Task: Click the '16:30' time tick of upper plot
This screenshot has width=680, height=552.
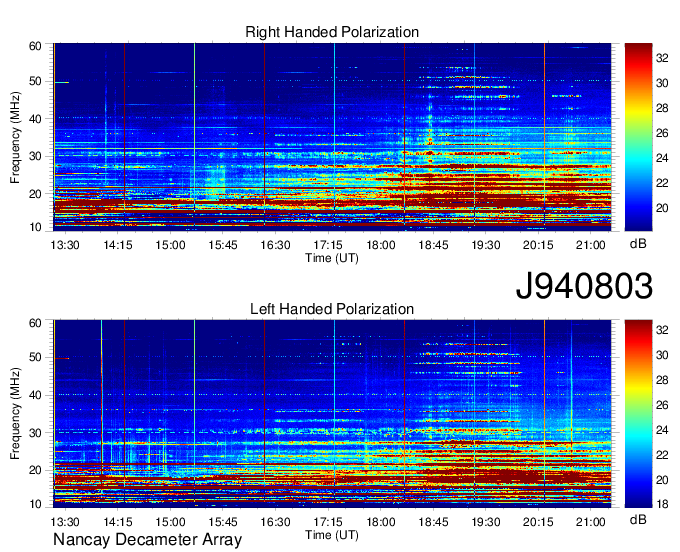Action: click(275, 245)
